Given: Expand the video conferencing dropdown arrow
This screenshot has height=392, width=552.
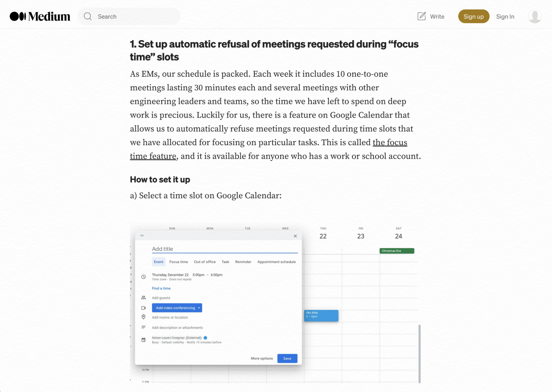Looking at the screenshot, I should pos(199,308).
